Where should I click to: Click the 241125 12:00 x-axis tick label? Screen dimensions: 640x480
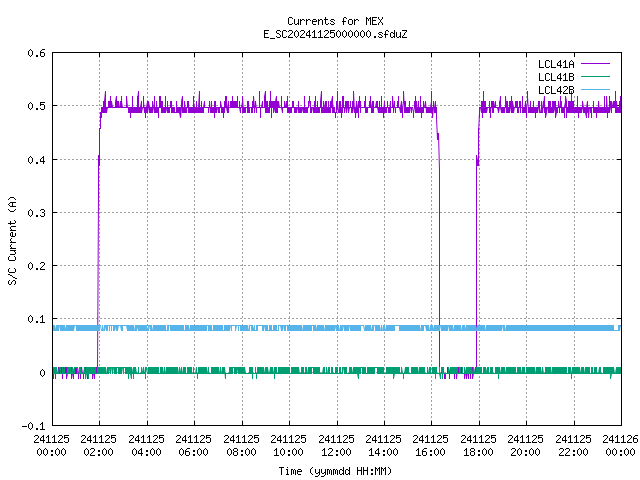336,446
